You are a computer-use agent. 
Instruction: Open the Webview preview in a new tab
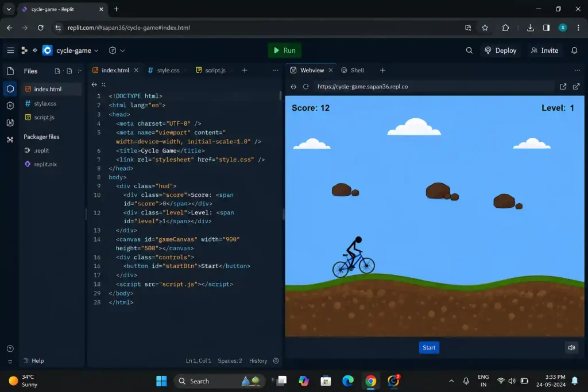pos(576,87)
